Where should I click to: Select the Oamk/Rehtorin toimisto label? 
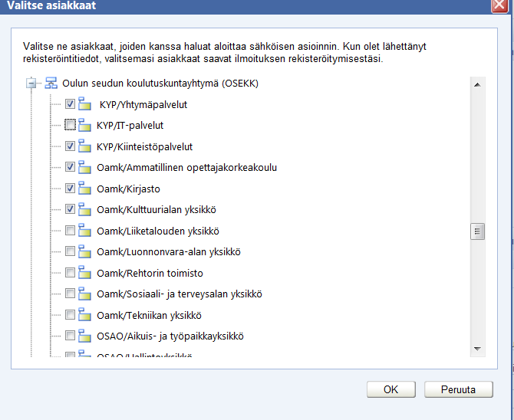click(x=150, y=273)
